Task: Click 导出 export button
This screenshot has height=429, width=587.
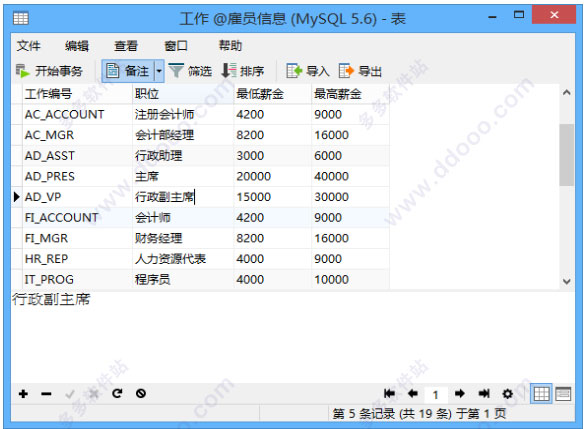Action: click(x=360, y=71)
